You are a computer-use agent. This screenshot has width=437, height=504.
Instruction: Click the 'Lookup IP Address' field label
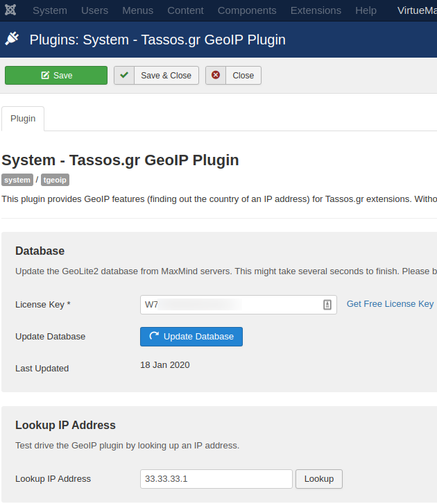point(53,479)
